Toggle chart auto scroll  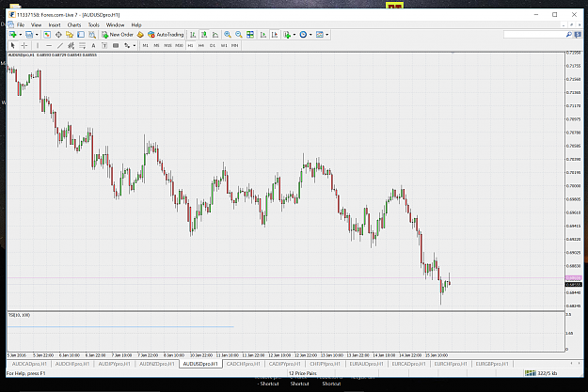tap(263, 35)
